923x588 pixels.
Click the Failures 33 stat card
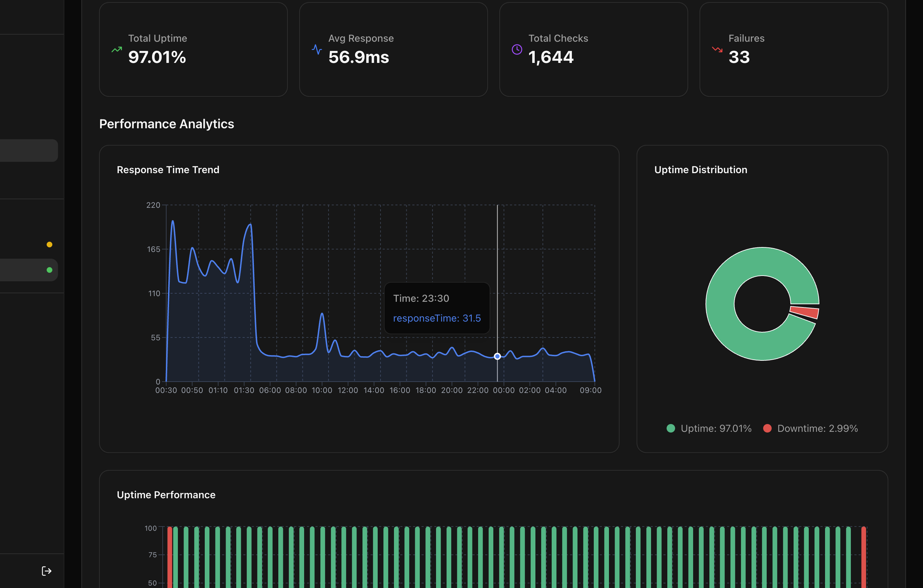(794, 49)
